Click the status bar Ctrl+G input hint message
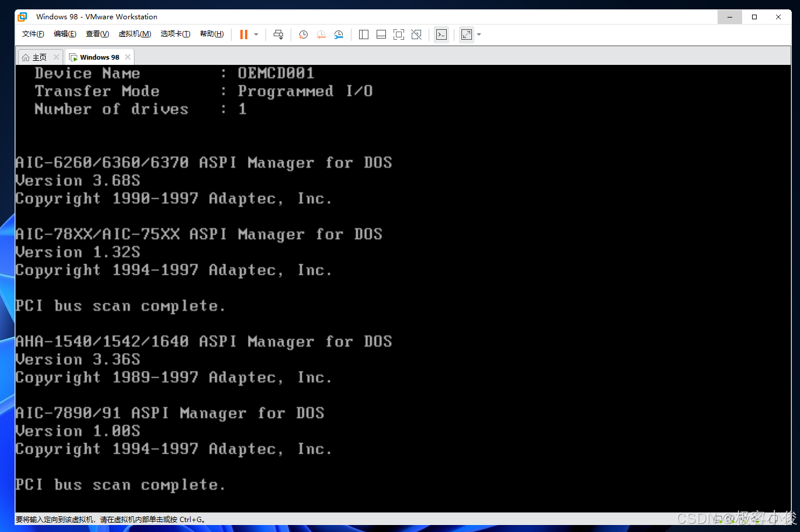800x532 pixels. click(x=111, y=519)
